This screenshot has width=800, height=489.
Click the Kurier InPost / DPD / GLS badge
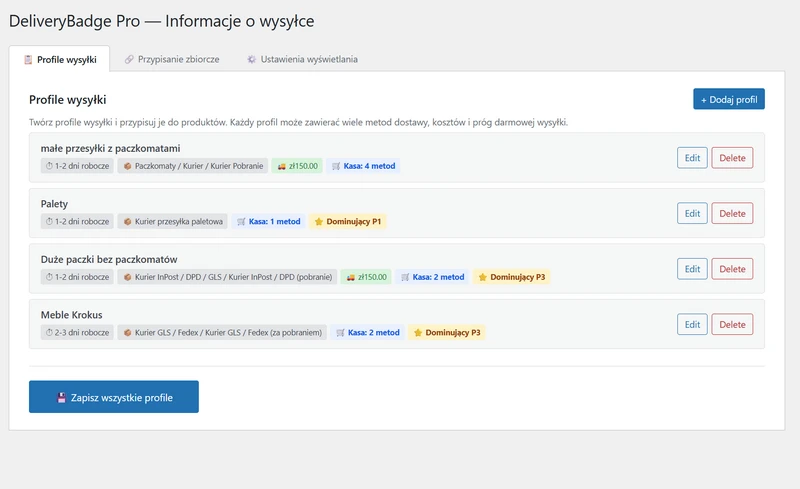[228, 277]
